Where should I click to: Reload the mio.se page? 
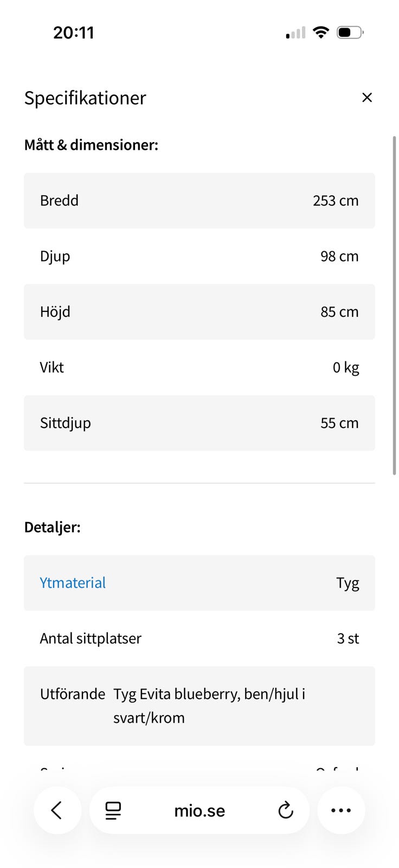pyautogui.click(x=286, y=810)
